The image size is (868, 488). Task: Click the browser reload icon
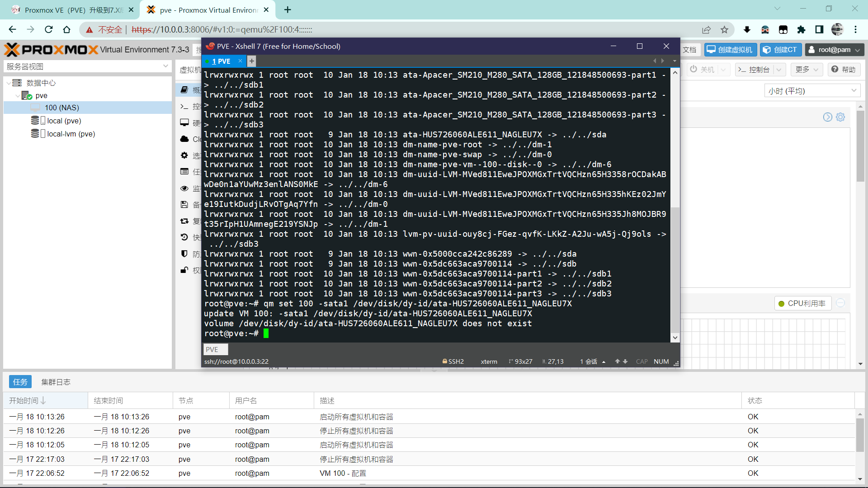click(x=49, y=30)
